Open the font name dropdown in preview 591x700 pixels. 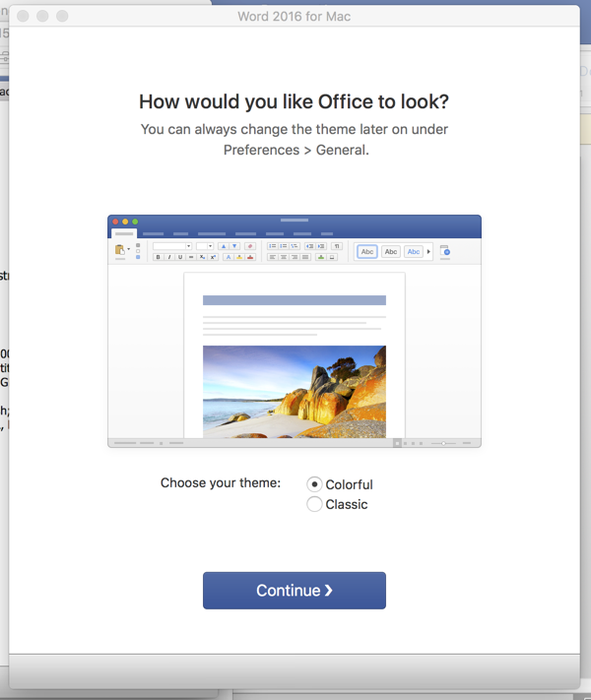(172, 246)
